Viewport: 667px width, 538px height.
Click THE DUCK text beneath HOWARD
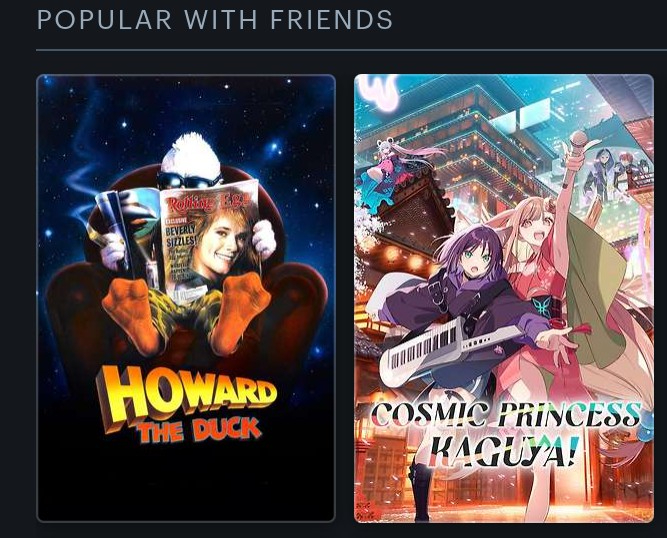point(199,430)
